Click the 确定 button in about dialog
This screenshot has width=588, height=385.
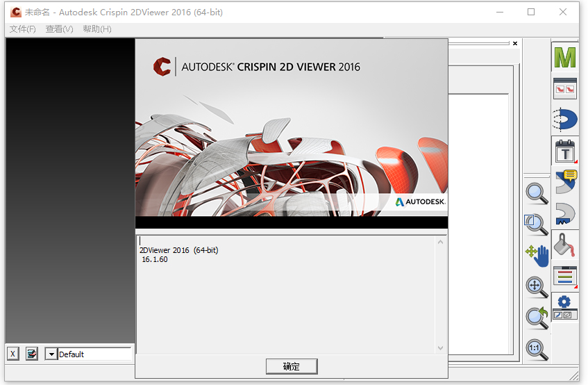[292, 367]
